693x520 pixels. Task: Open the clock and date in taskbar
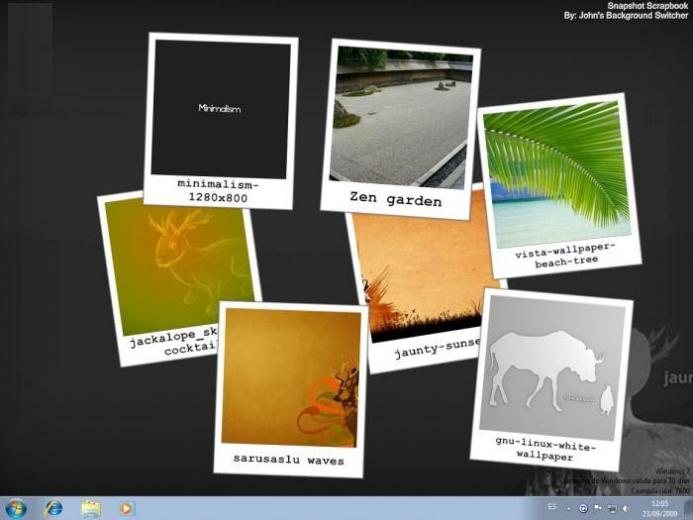(x=660, y=509)
